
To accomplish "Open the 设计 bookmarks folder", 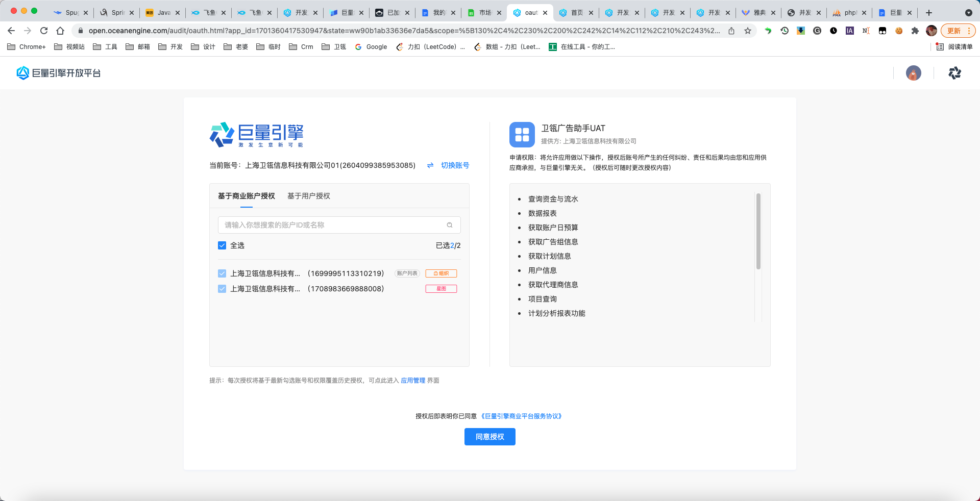I will point(203,46).
